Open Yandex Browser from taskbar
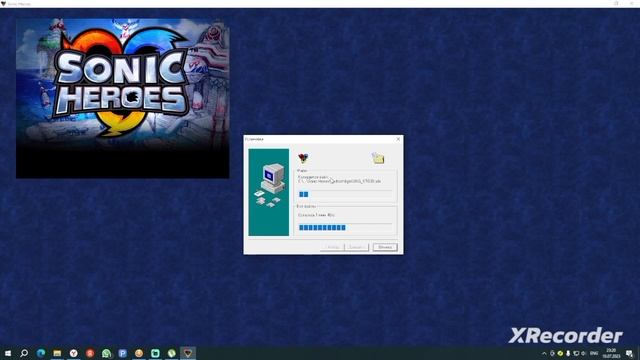This screenshot has width=640, height=360. tap(73, 353)
